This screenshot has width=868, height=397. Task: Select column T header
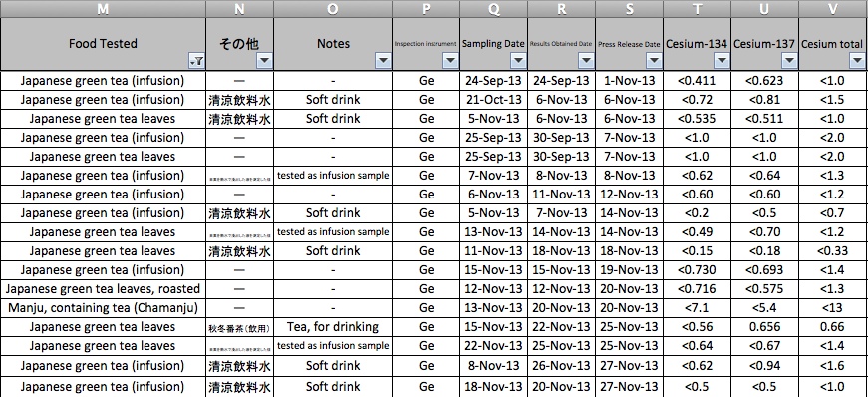click(697, 8)
